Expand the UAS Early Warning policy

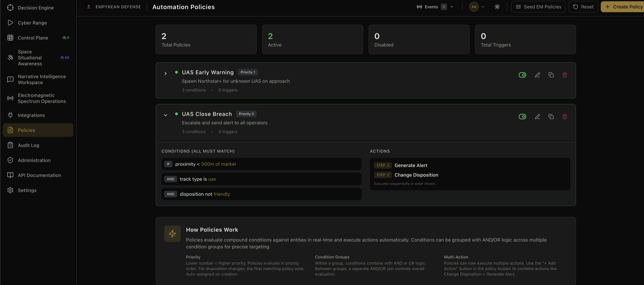point(165,73)
